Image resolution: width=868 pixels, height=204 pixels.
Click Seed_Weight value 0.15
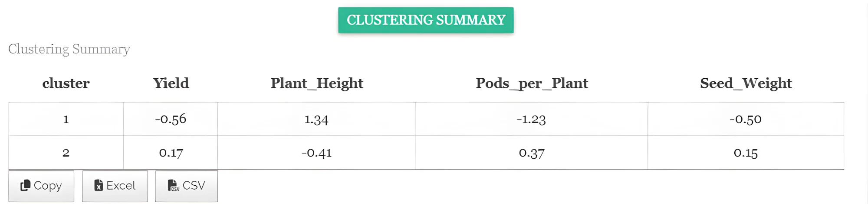pyautogui.click(x=746, y=153)
